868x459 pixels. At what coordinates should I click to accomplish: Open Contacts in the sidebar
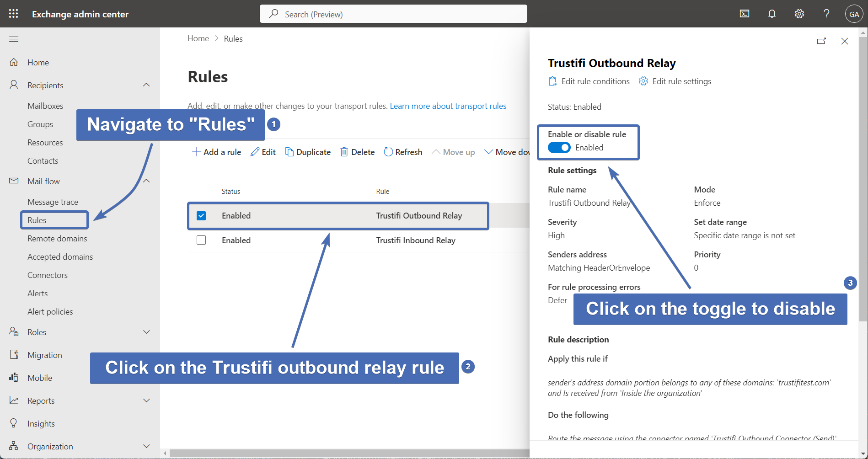[x=43, y=161]
